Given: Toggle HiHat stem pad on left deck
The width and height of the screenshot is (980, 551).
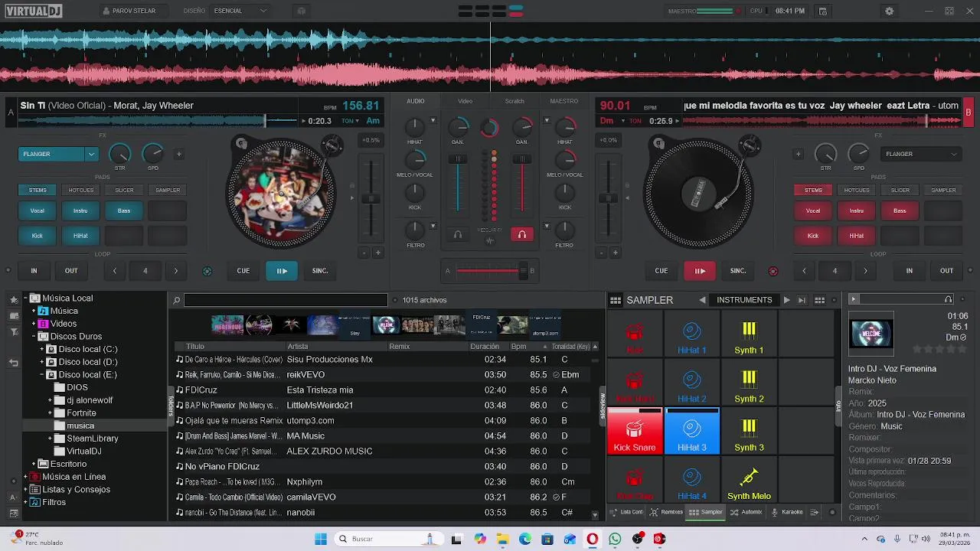Looking at the screenshot, I should [80, 236].
